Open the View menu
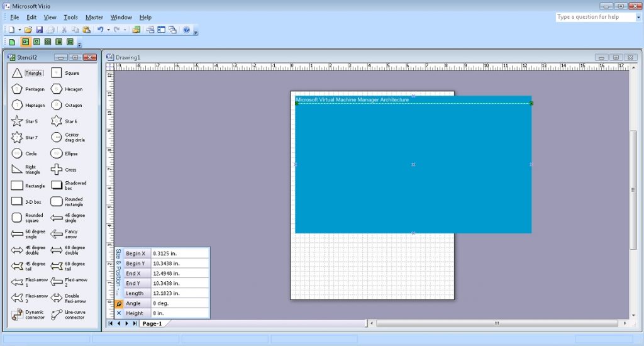 coord(50,17)
